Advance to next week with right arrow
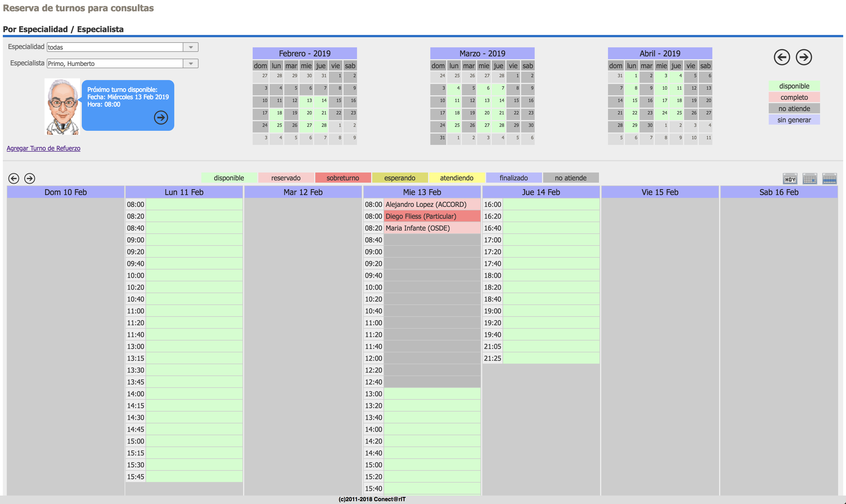This screenshot has width=846, height=504. (30, 178)
